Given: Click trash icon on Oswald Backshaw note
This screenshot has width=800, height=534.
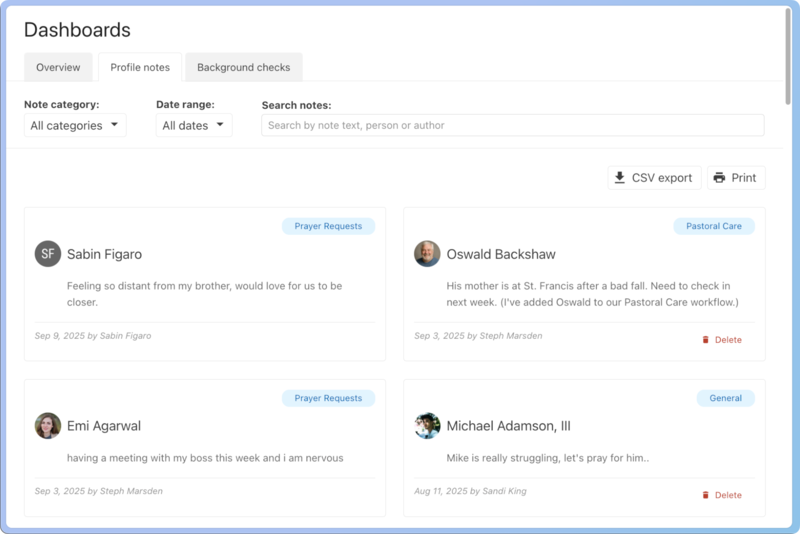Looking at the screenshot, I should tap(706, 340).
